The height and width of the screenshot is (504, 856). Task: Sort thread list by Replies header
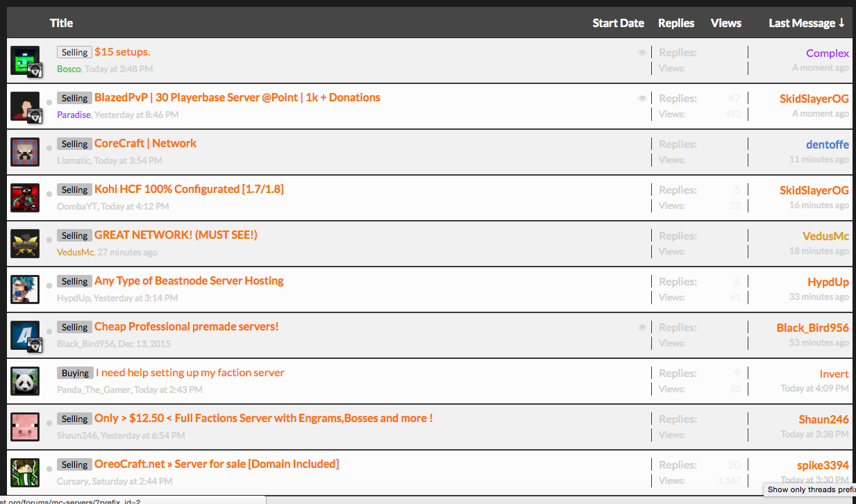click(x=676, y=23)
